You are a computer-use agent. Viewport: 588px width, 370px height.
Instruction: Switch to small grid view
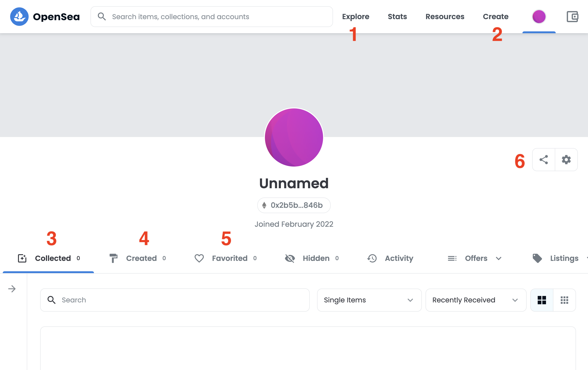tap(564, 300)
